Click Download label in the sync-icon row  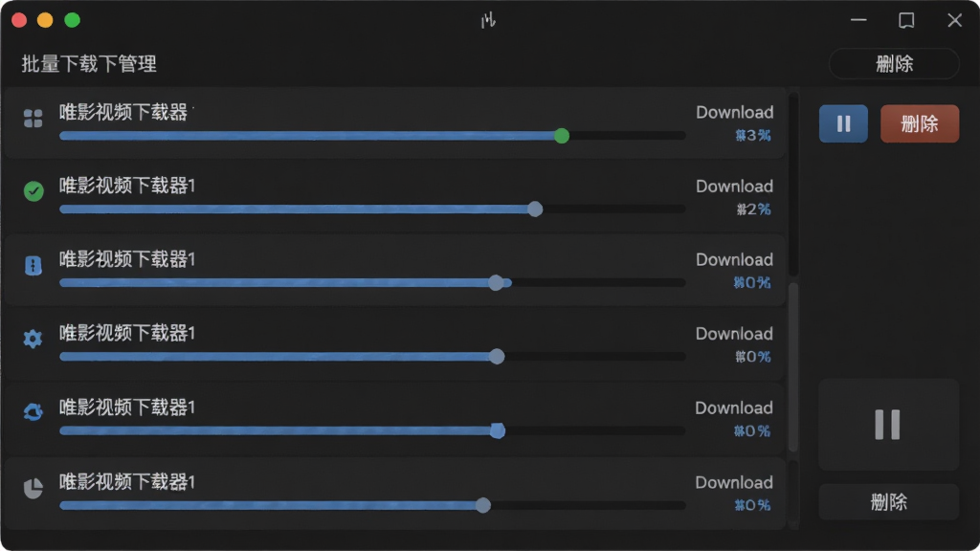[x=734, y=408]
